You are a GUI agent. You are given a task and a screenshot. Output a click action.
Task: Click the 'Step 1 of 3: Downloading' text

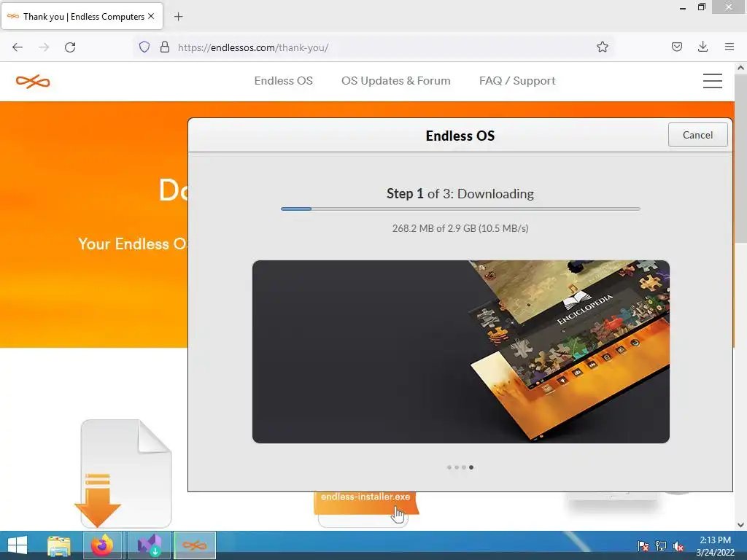pos(460,194)
